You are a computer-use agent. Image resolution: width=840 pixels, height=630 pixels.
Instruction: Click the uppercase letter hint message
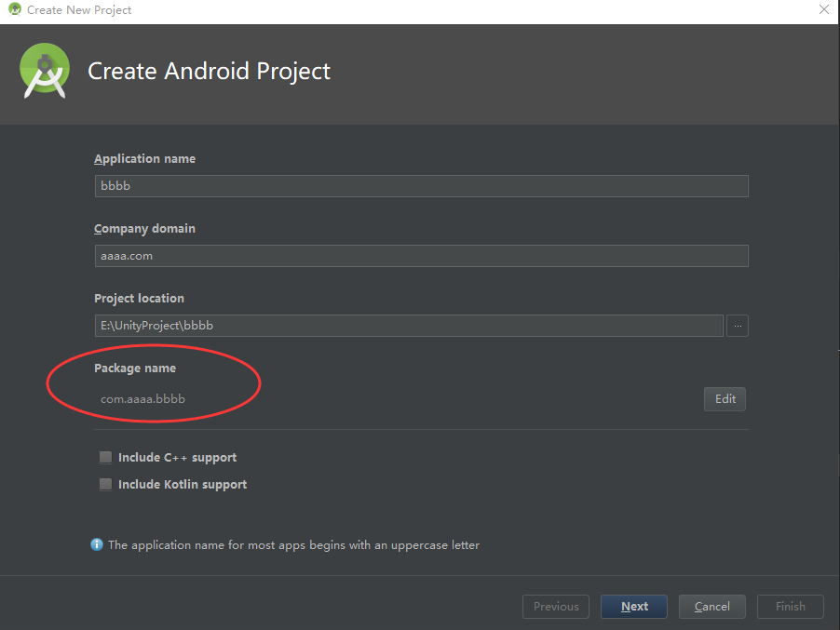coord(293,544)
